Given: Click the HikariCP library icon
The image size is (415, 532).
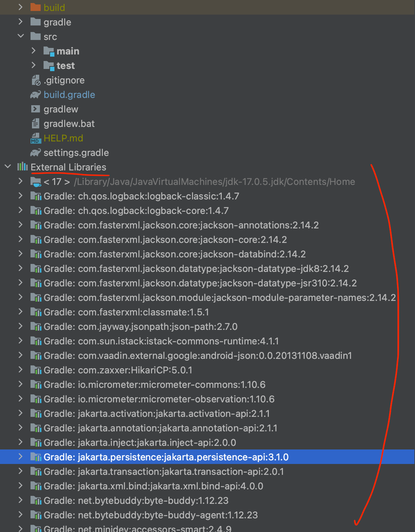Looking at the screenshot, I should click(35, 370).
